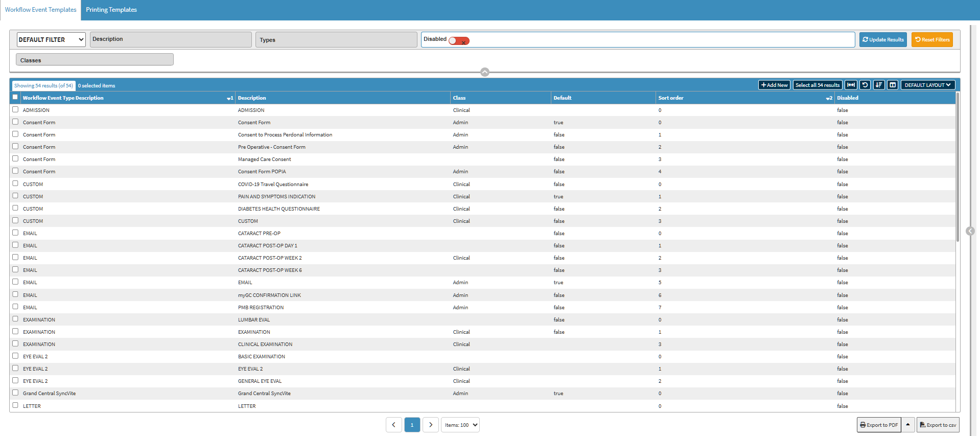Click the table's vertical scrollbar

click(x=958, y=169)
